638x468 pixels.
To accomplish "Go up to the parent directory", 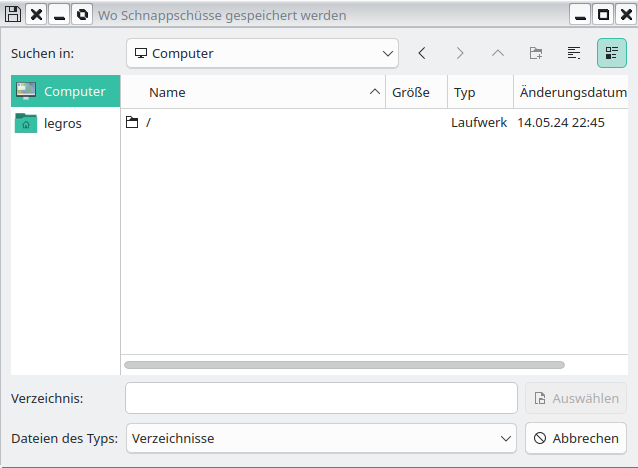I will coord(498,53).
